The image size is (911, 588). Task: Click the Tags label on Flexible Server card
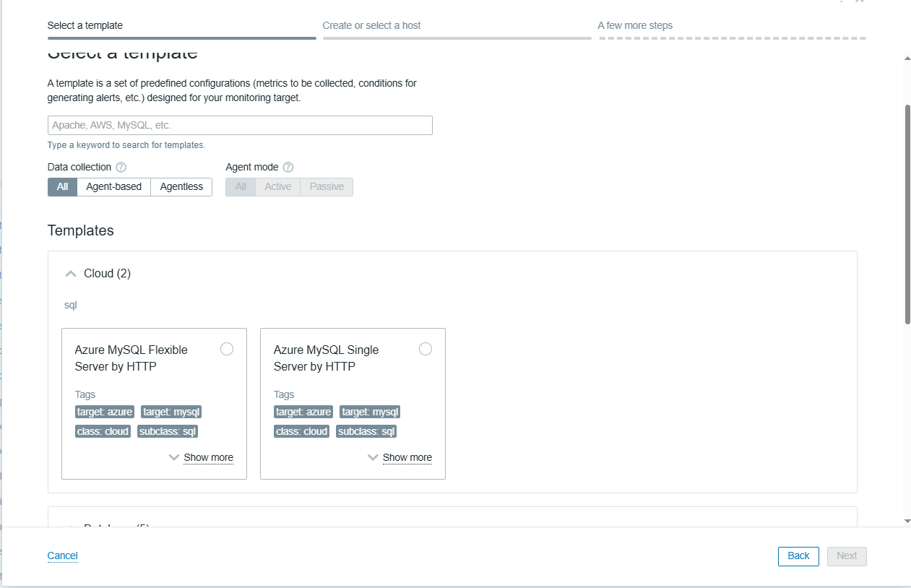tap(85, 395)
